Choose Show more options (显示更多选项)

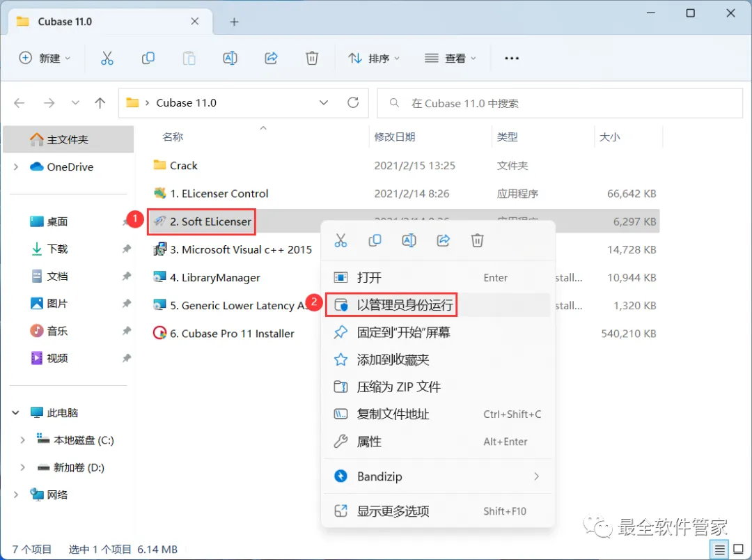437,511
